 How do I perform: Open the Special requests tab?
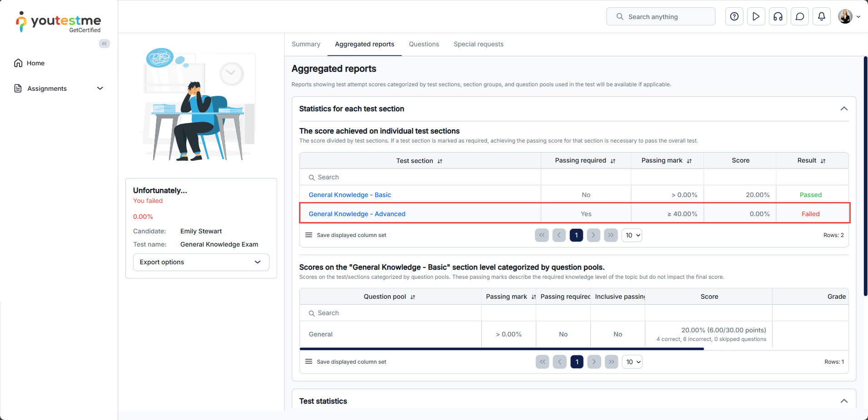(478, 44)
